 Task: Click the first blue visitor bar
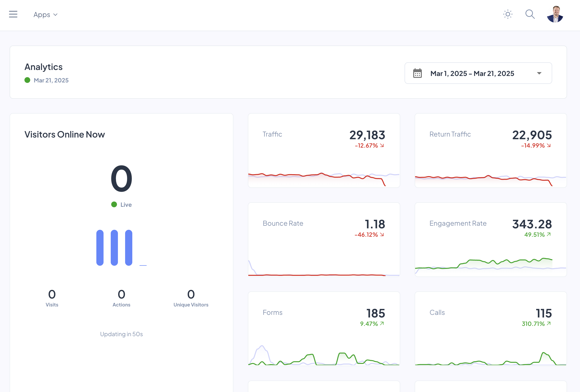[x=100, y=248]
